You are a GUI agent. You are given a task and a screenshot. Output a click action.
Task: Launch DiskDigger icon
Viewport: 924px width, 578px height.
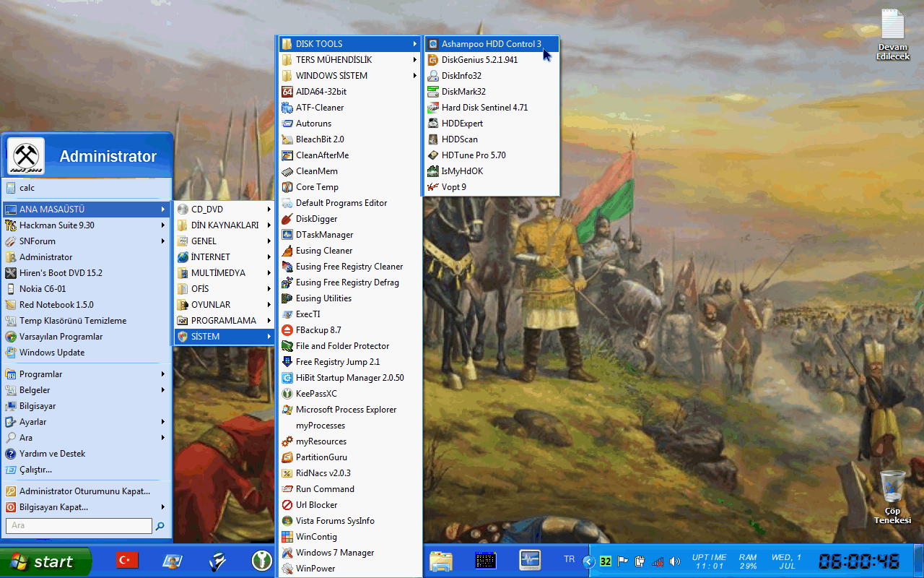pyautogui.click(x=287, y=219)
